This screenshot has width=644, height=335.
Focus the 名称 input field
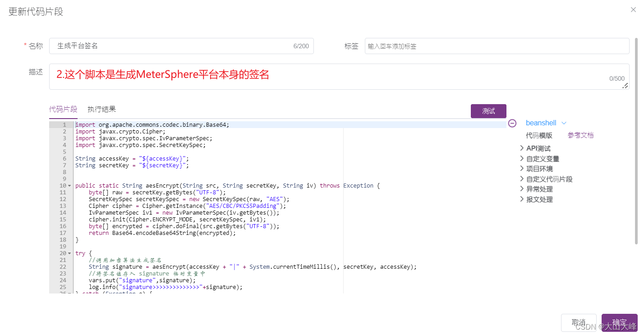[x=181, y=46]
